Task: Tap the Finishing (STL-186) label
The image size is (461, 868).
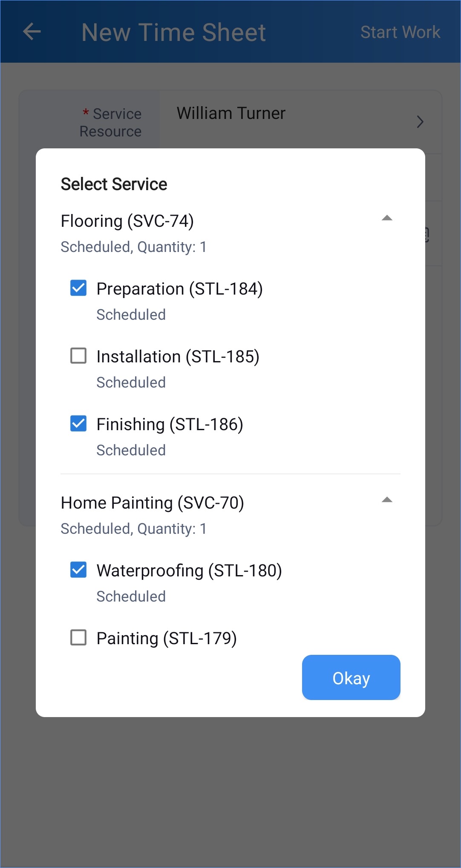Action: pyautogui.click(x=170, y=425)
